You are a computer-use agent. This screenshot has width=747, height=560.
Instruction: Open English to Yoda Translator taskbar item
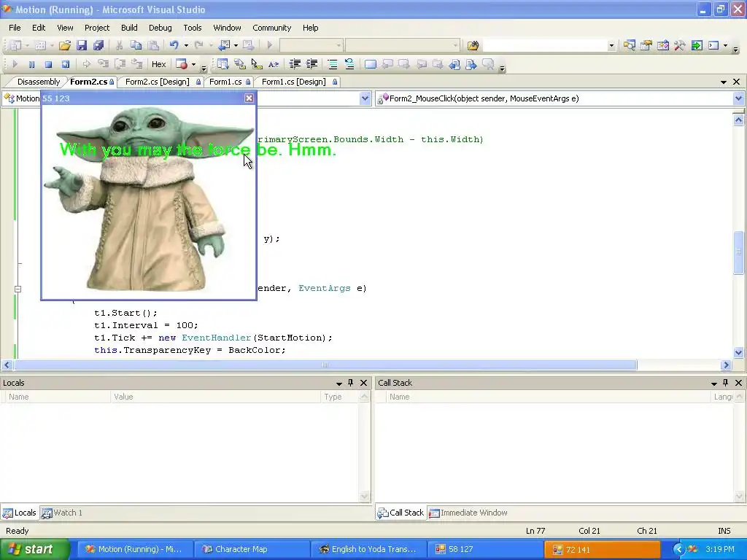click(368, 550)
